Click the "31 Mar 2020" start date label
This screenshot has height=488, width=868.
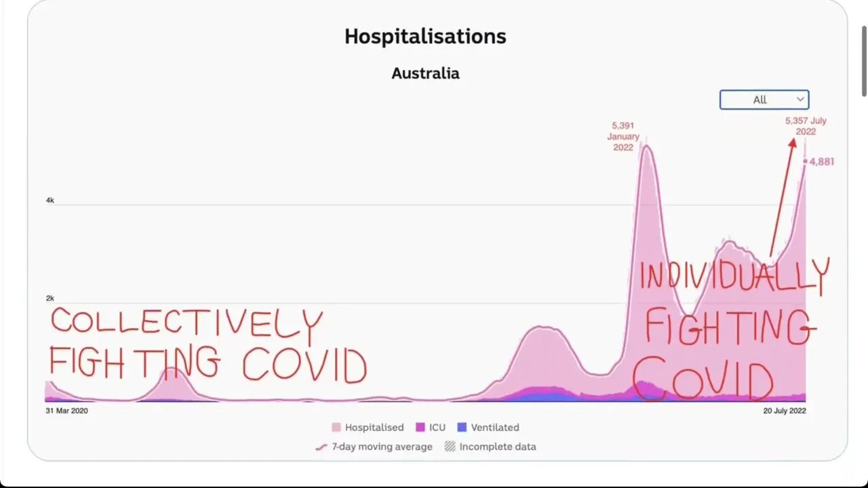point(66,411)
